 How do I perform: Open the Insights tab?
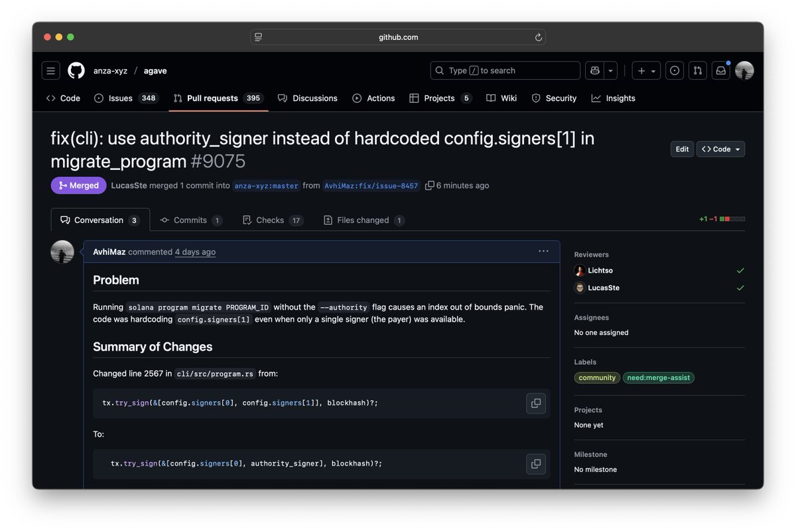pos(614,98)
